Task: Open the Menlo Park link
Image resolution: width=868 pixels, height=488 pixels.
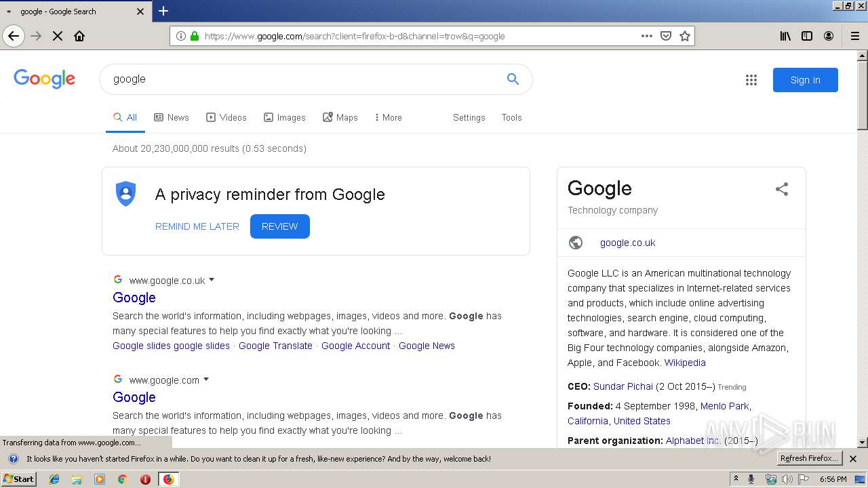Action: click(x=724, y=406)
